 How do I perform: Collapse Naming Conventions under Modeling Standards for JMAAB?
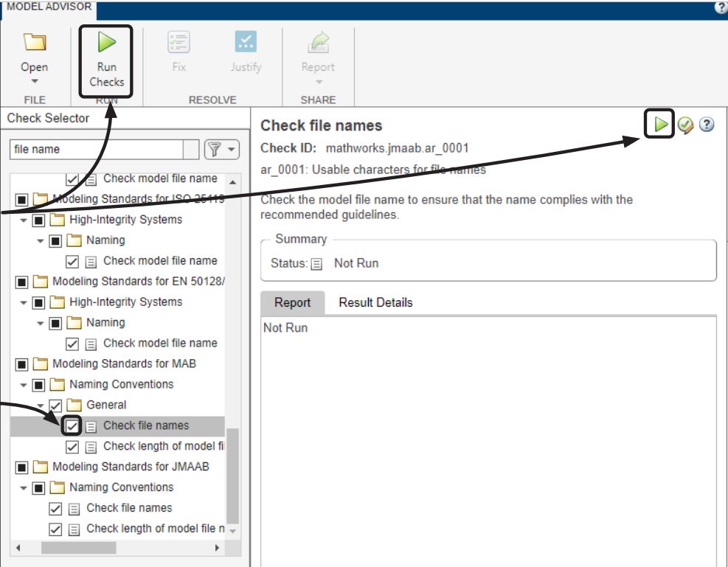24,488
